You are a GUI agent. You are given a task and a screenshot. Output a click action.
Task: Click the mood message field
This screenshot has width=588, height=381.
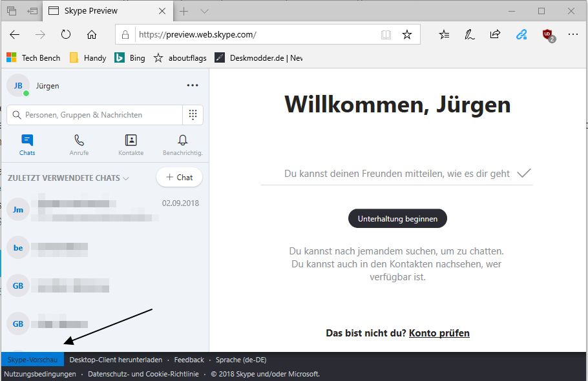[x=397, y=174]
